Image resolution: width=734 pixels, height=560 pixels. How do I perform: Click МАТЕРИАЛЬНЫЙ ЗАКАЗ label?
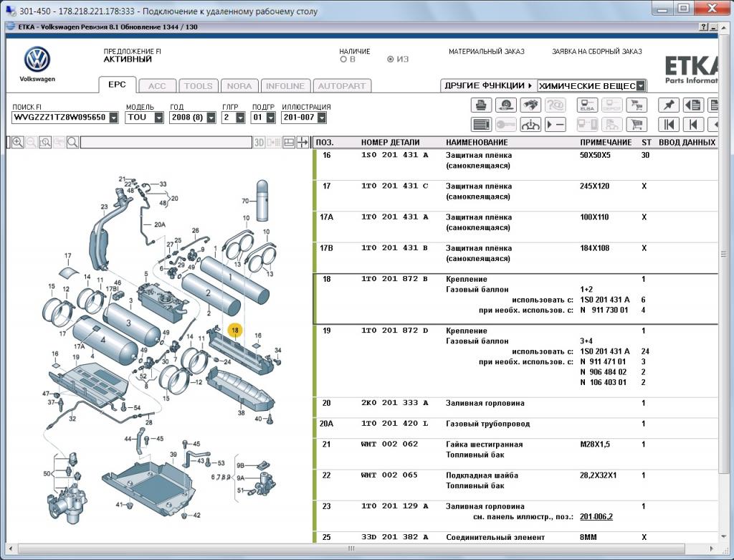487,52
